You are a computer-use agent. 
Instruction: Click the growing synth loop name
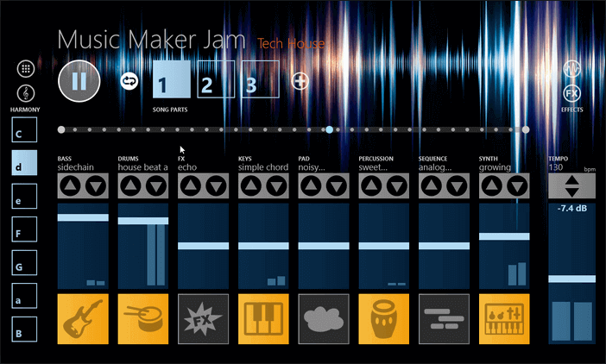pyautogui.click(x=495, y=167)
